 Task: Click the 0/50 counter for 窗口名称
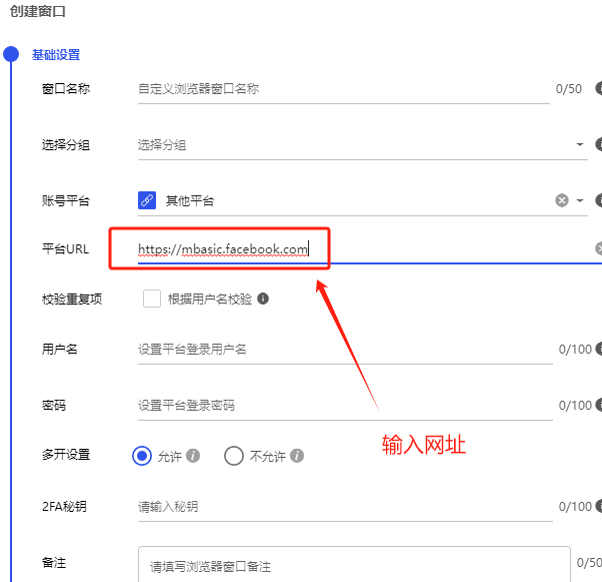pos(569,89)
